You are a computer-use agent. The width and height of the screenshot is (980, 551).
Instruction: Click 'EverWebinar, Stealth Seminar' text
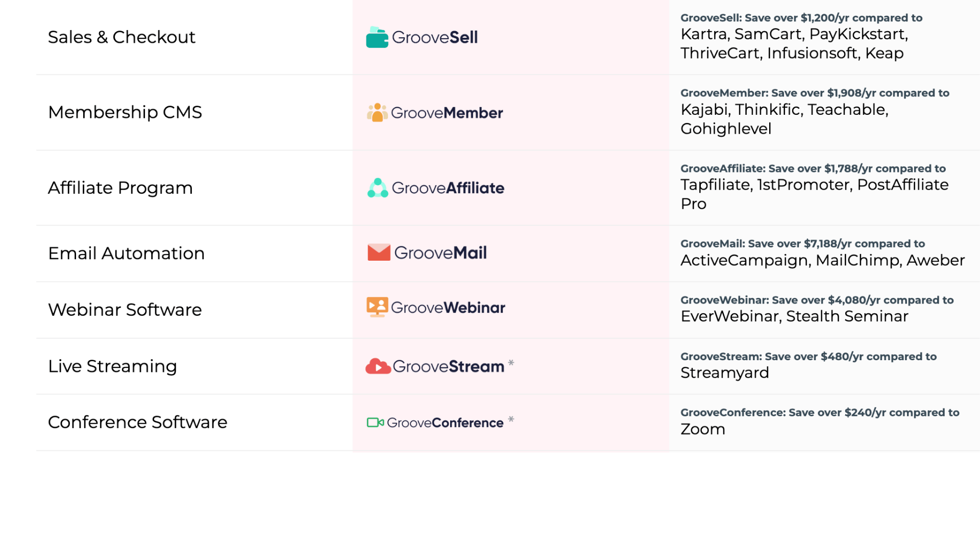coord(795,316)
